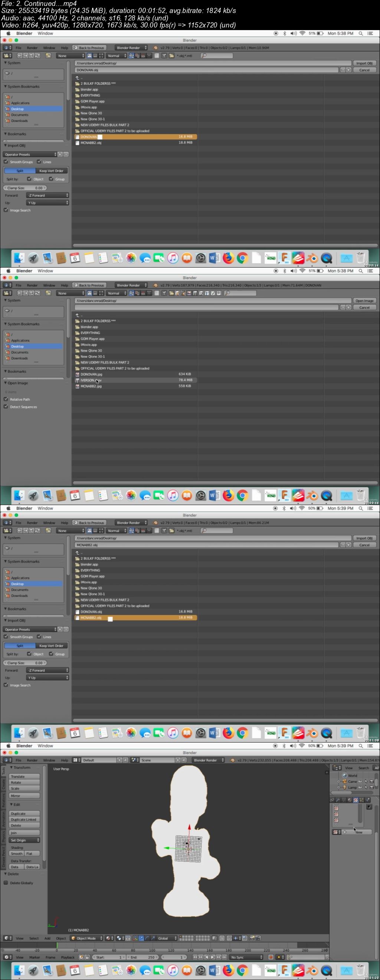Open the Object Mode selector
The height and width of the screenshot is (980, 380).
[87, 938]
